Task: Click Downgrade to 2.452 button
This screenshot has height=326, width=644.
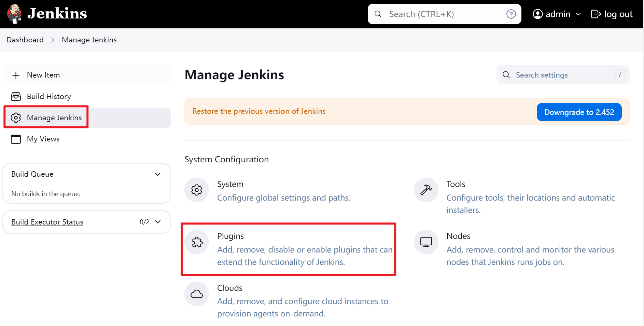Action: point(579,112)
